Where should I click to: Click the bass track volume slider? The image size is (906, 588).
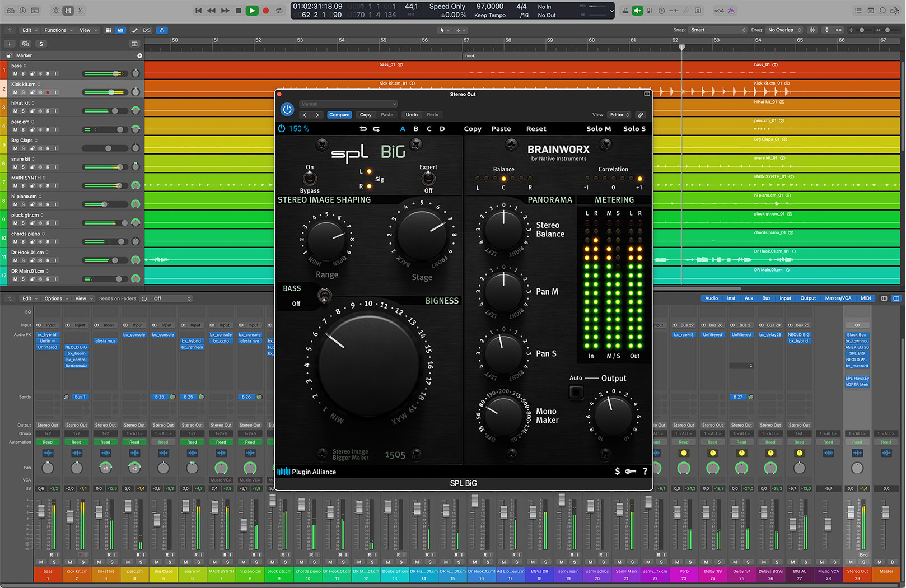pos(104,73)
